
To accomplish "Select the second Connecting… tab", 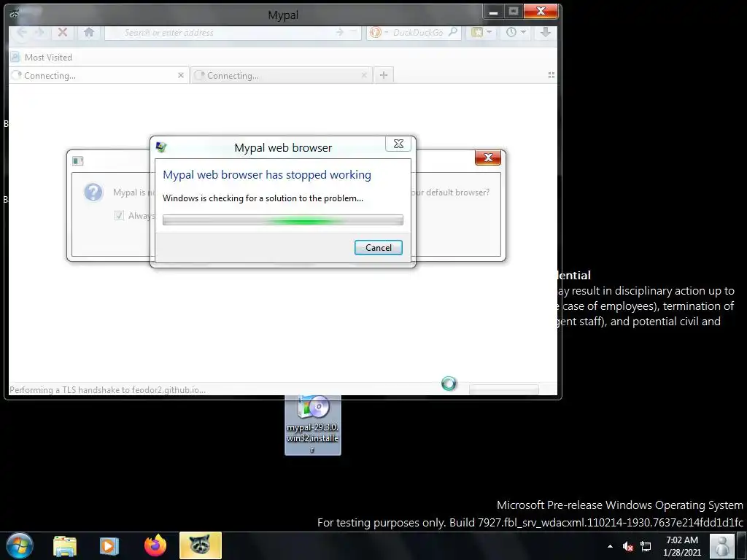I will point(281,75).
